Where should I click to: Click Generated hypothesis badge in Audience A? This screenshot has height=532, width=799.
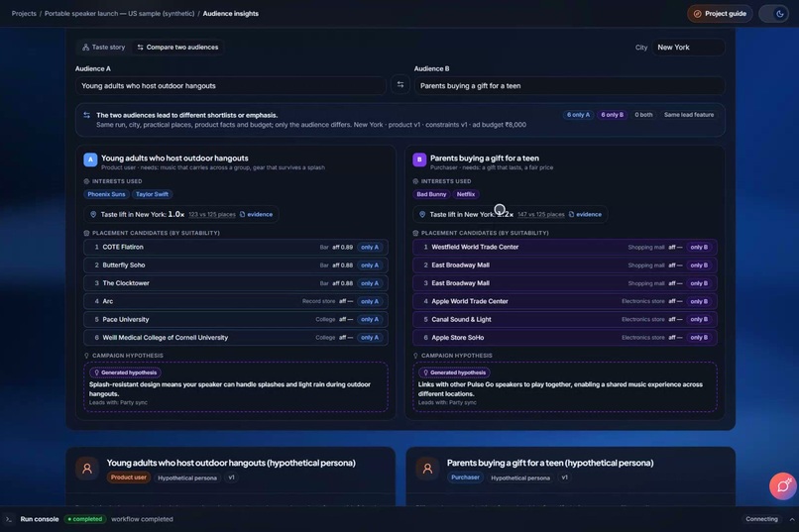click(125, 372)
